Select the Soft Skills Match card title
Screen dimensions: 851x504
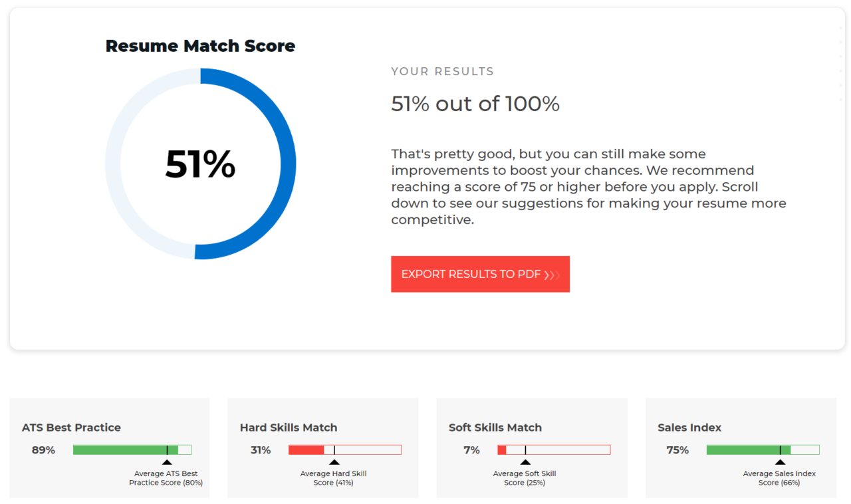click(495, 428)
